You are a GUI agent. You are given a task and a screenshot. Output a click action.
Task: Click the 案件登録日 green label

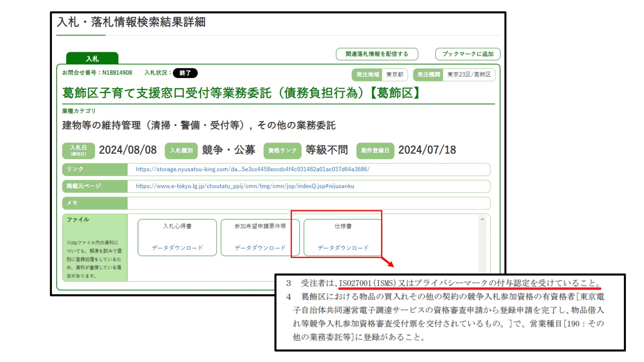click(375, 150)
